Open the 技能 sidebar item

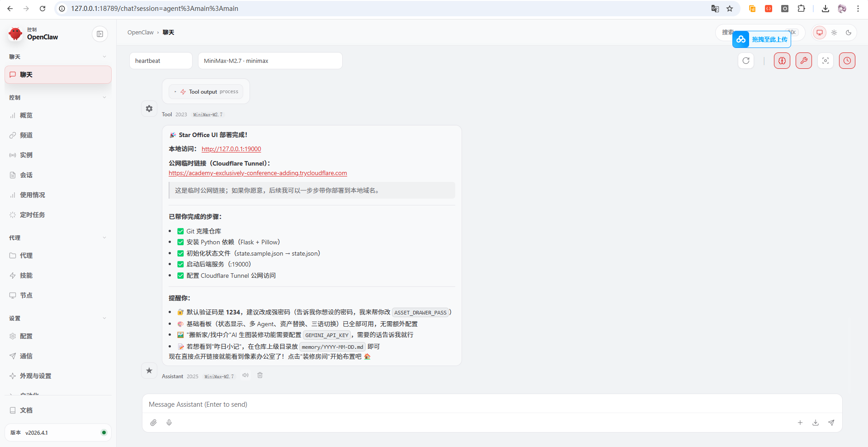click(26, 276)
